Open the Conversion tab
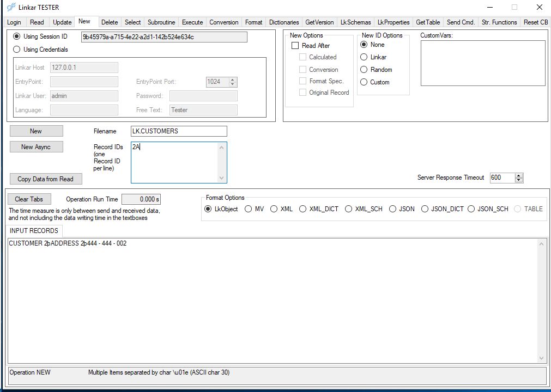The width and height of the screenshot is (551, 392). tap(224, 22)
